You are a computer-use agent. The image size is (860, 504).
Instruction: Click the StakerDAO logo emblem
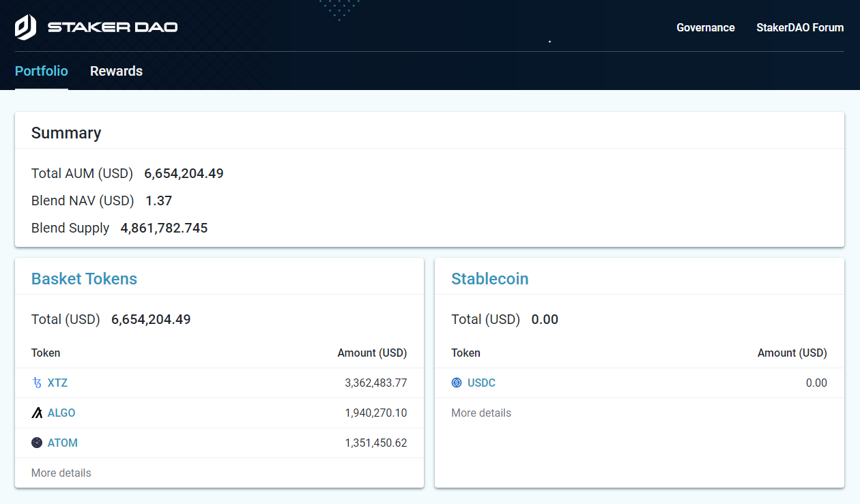coord(25,27)
